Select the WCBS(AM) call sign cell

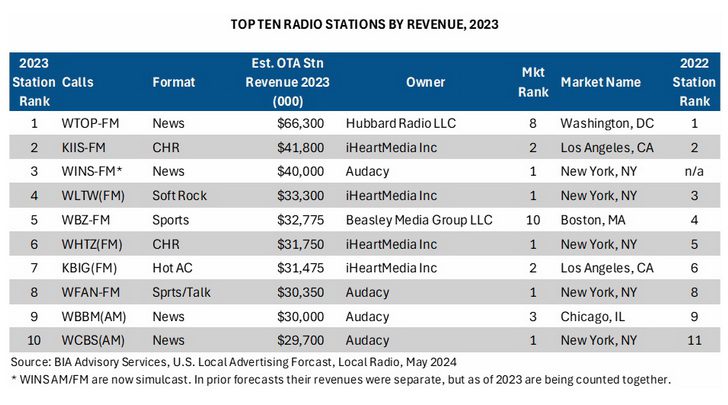pos(93,340)
